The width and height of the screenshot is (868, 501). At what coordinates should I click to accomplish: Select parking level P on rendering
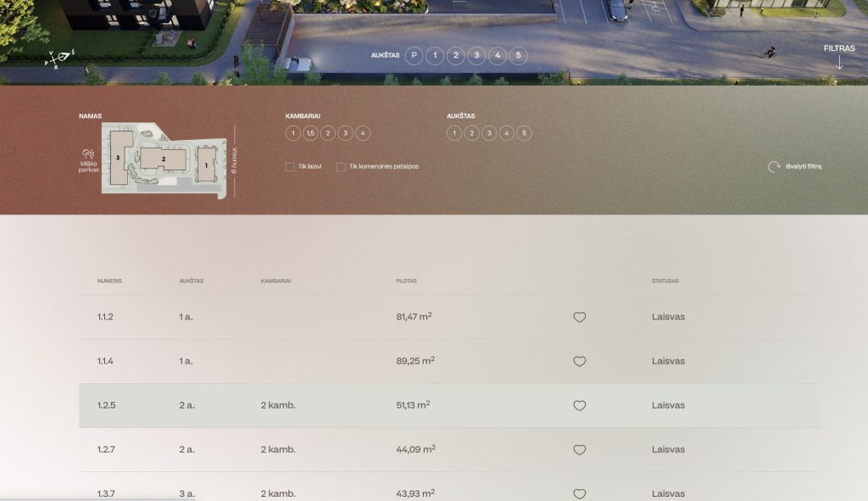tap(414, 56)
